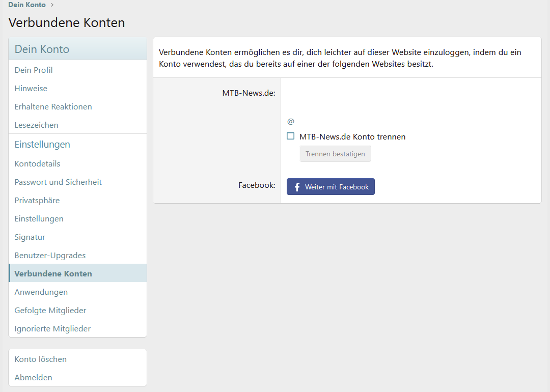Click the Dein Konto sidebar header

pyautogui.click(x=77, y=49)
